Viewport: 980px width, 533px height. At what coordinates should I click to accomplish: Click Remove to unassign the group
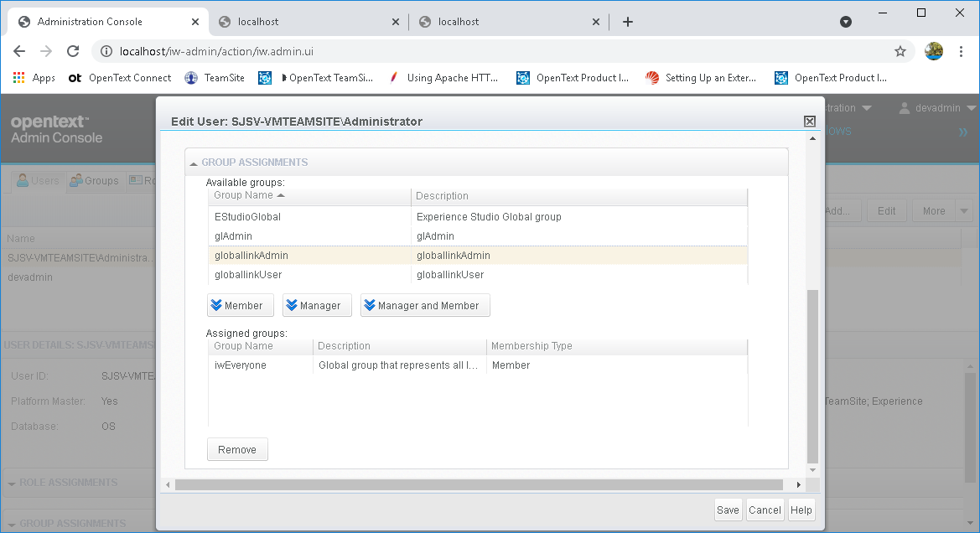click(237, 450)
